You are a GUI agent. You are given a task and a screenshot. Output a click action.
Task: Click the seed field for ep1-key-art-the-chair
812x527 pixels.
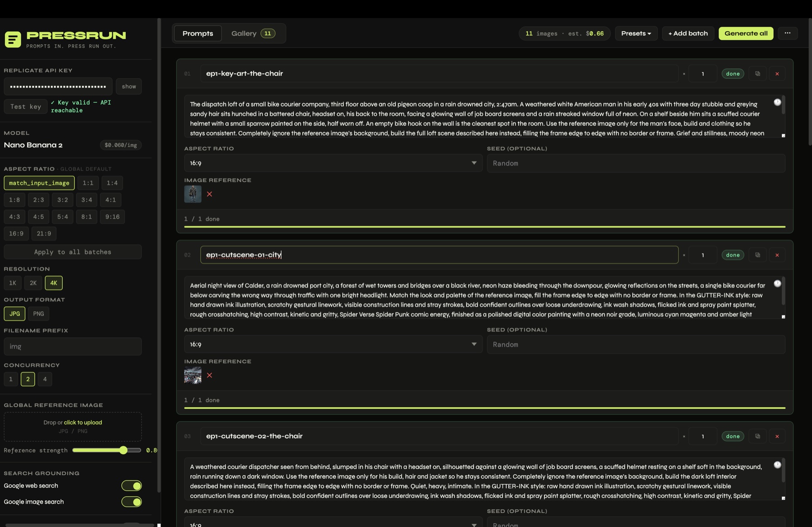pyautogui.click(x=636, y=163)
